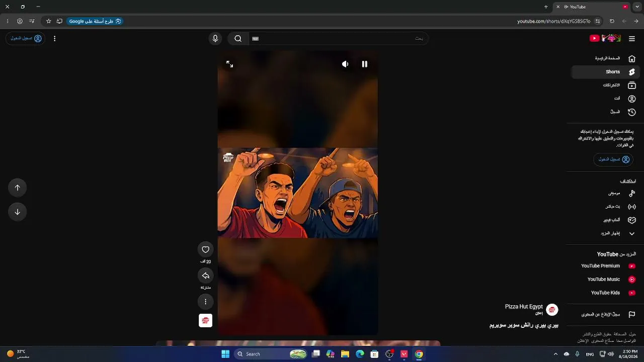Open the You section in sidebar
Image resolution: width=644 pixels, height=362 pixels.
point(606,99)
